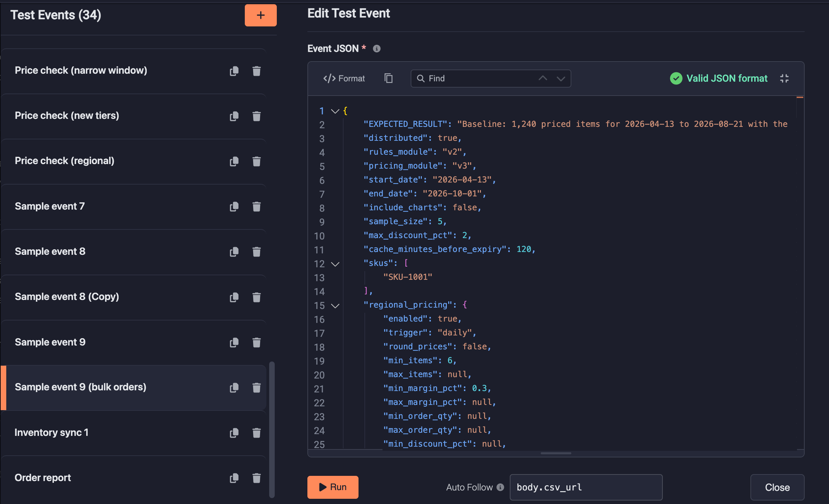Duplicate Price check (narrow window) event
This screenshot has width=829, height=504.
click(234, 71)
